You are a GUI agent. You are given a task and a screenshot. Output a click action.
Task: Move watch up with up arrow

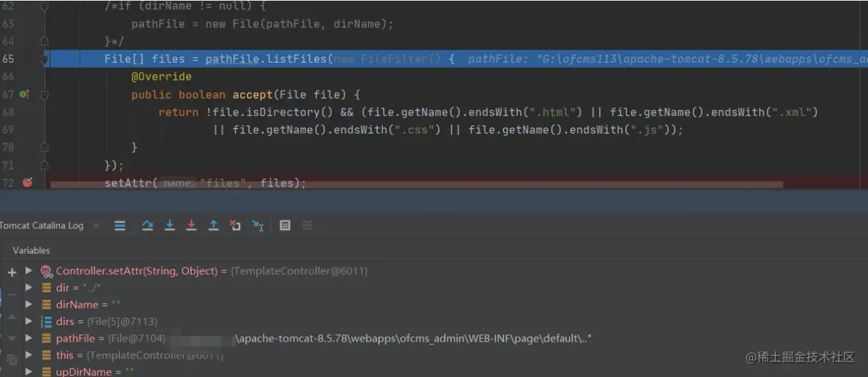[12, 317]
